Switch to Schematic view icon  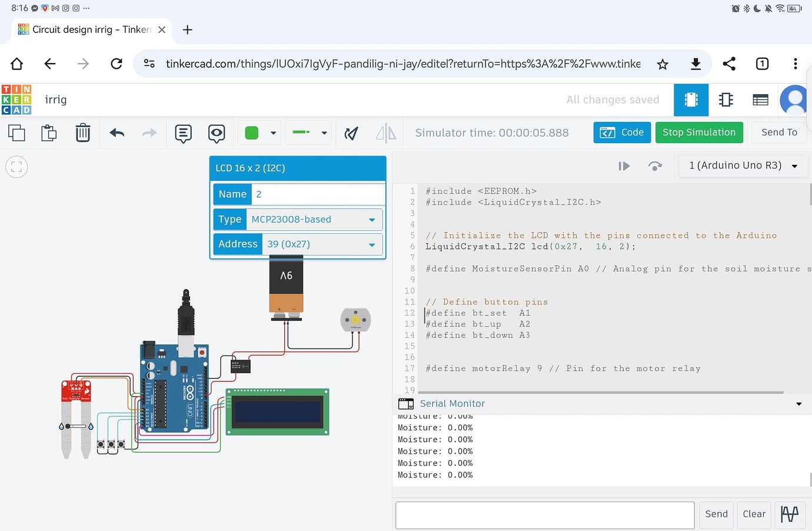(726, 100)
